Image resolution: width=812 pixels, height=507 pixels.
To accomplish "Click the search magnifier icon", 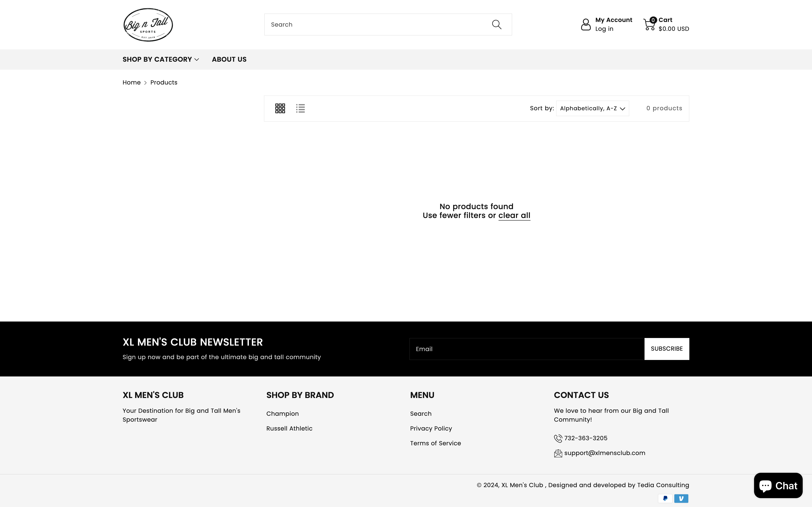I will tap(497, 24).
